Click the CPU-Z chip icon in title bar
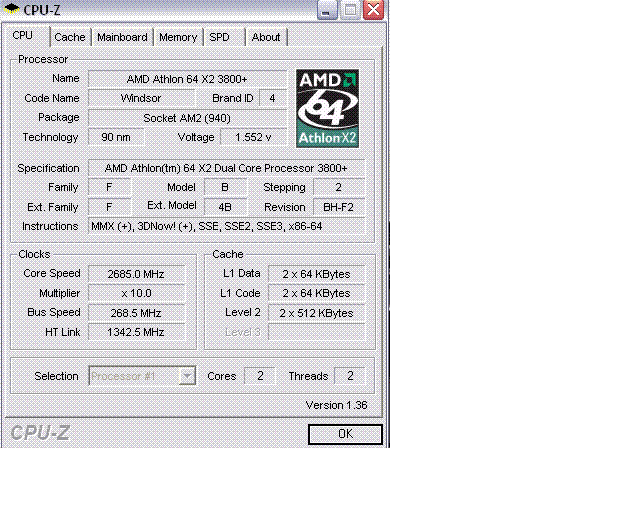Screen dimensions: 640x512 click(11, 9)
